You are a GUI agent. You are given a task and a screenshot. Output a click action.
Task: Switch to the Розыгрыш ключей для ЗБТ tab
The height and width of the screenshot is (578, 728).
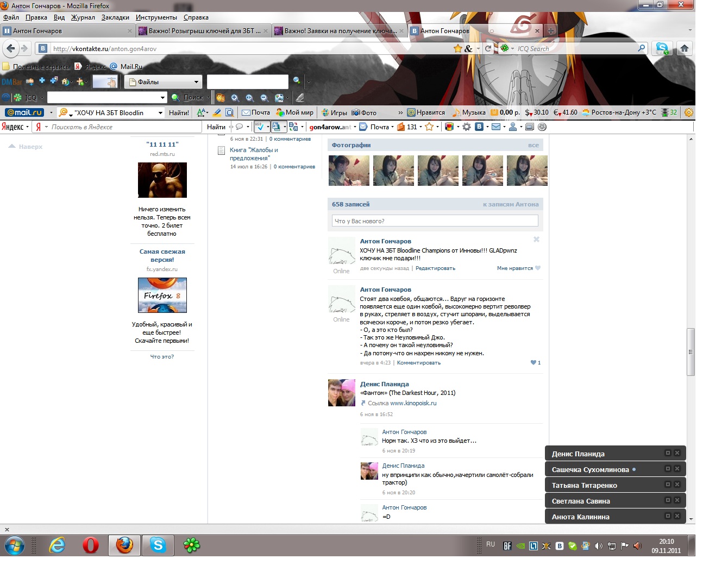click(x=204, y=31)
